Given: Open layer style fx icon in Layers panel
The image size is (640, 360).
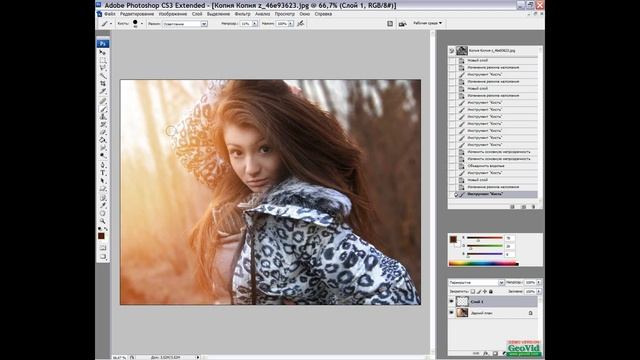Looking at the screenshot, I should tap(486, 353).
